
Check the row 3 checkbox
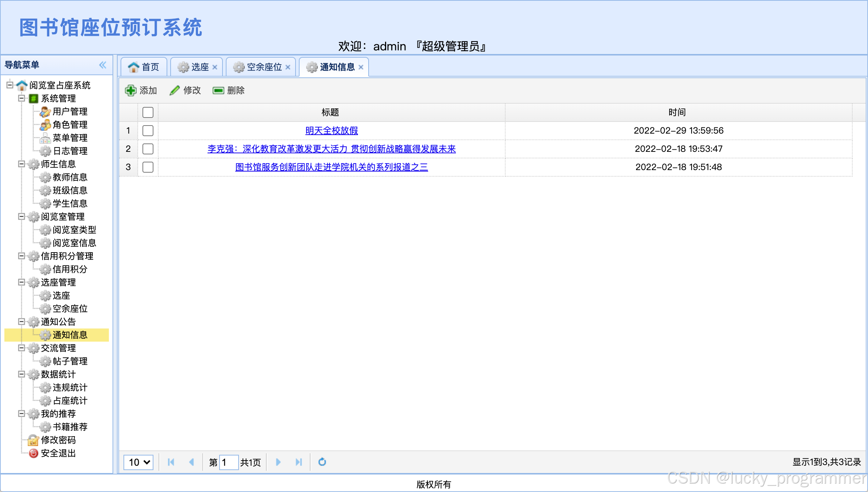coord(148,167)
